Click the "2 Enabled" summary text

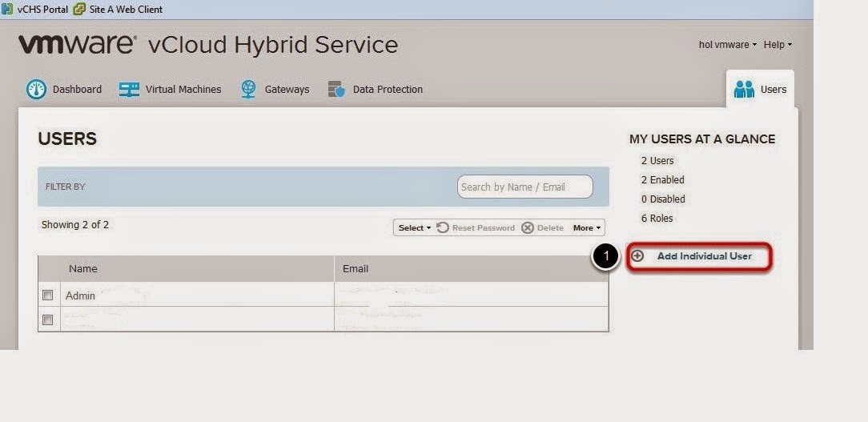(x=663, y=180)
